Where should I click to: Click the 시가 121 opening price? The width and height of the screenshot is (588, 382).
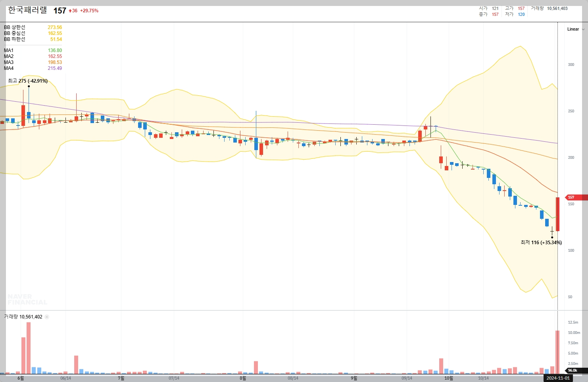(489, 8)
